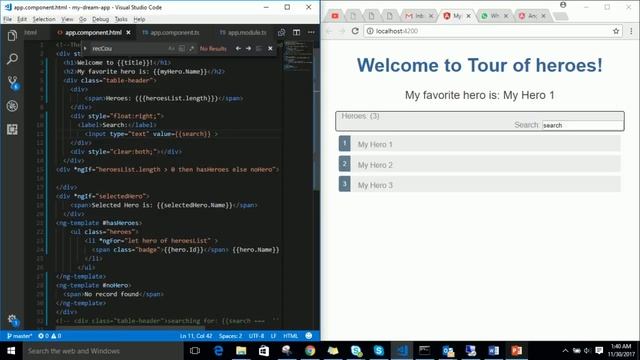
Task: Open the View menu in VS Code
Action: tap(67, 19)
